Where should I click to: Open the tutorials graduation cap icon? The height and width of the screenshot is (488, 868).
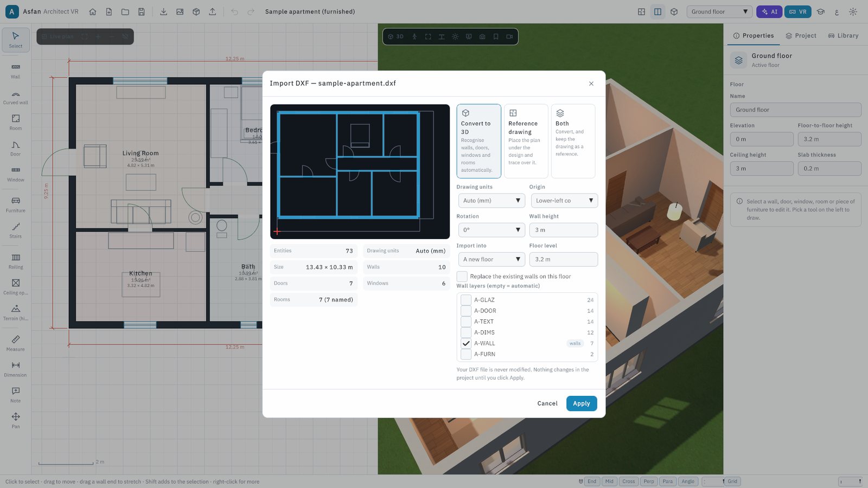pos(820,11)
